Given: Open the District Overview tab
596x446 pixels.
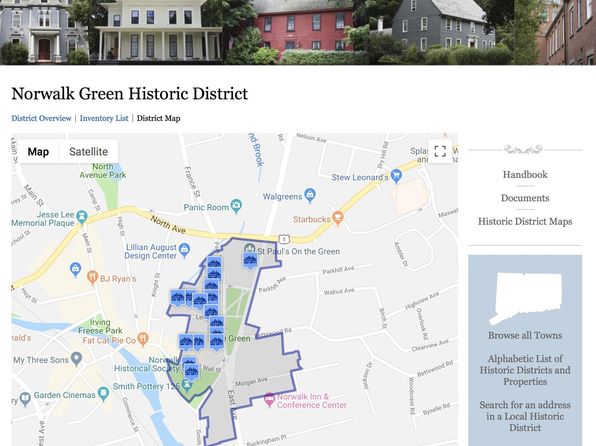Looking at the screenshot, I should 41,118.
